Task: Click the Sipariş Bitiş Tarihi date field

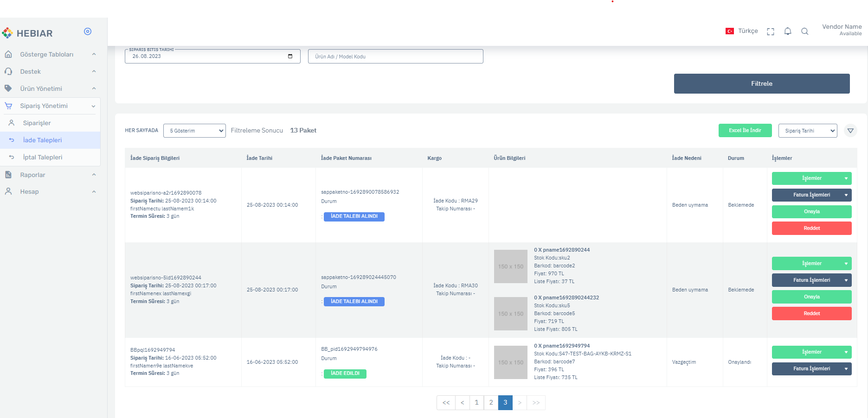Action: coord(212,56)
